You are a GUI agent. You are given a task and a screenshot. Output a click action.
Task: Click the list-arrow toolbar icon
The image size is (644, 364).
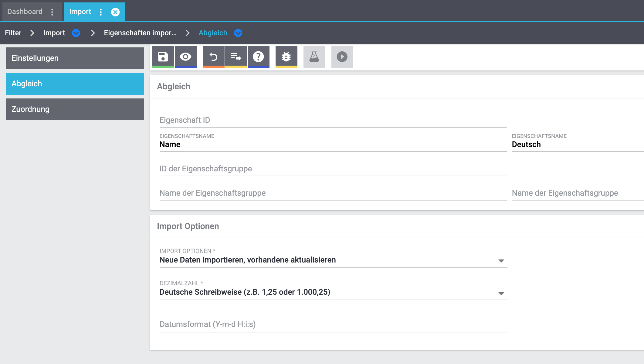(236, 57)
